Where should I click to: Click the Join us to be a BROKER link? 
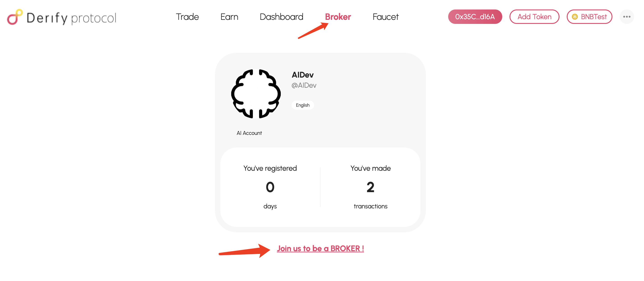coord(320,248)
